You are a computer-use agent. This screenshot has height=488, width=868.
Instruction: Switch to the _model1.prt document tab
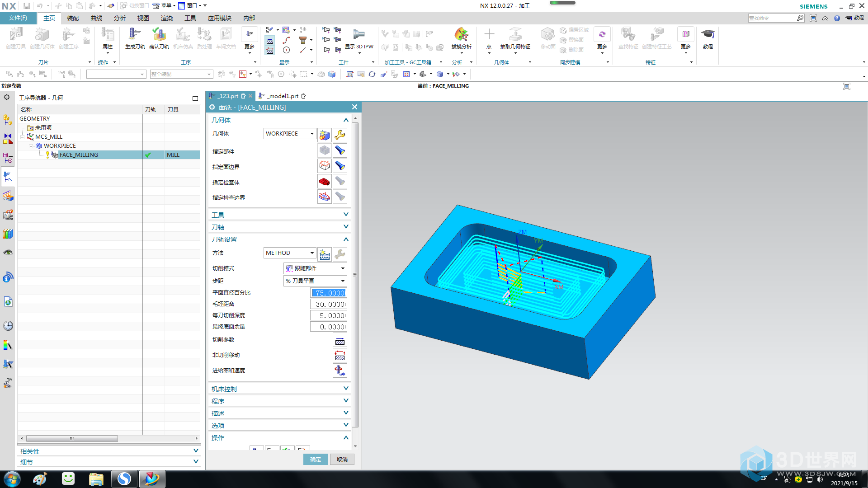click(x=283, y=96)
